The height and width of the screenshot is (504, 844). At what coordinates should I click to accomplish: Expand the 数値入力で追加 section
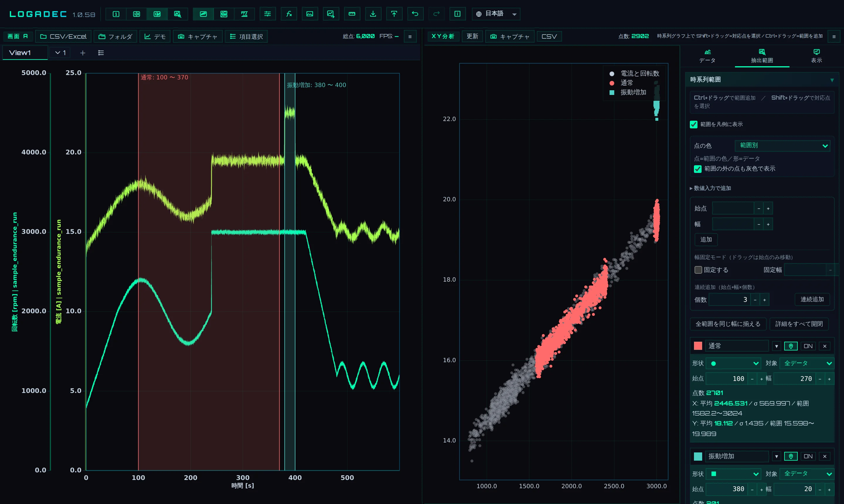tap(711, 188)
